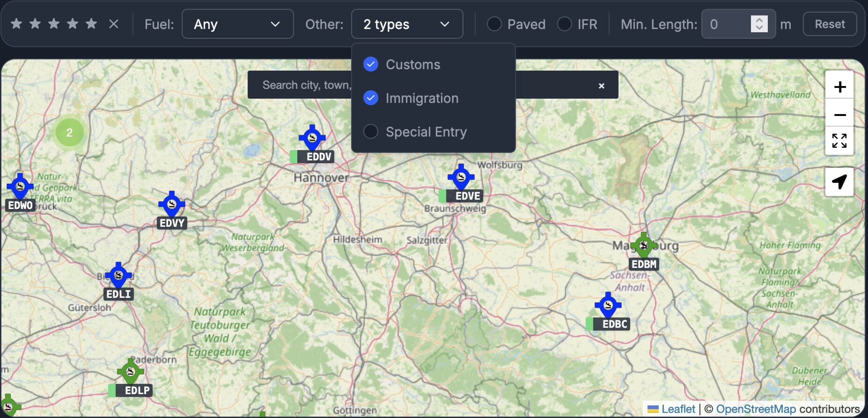Set rating filter to four stars
The height and width of the screenshot is (418, 868).
[x=73, y=24]
